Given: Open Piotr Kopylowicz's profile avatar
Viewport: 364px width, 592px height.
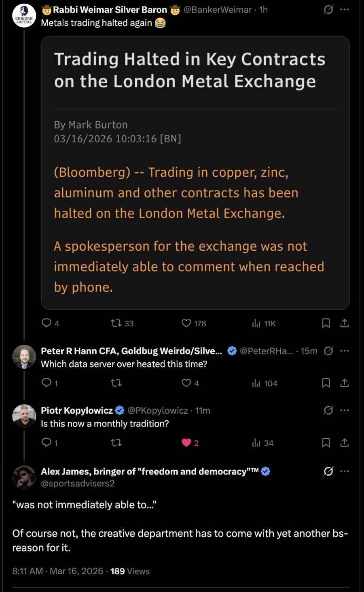Looking at the screenshot, I should click(x=24, y=416).
